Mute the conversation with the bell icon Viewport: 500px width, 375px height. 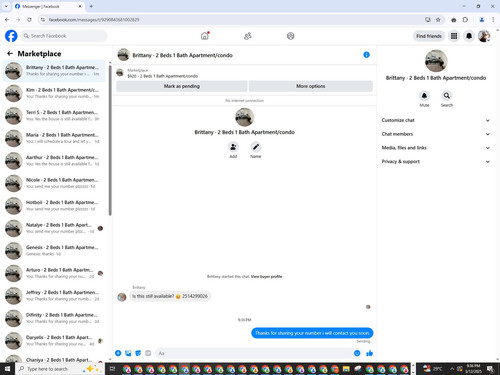(x=424, y=96)
